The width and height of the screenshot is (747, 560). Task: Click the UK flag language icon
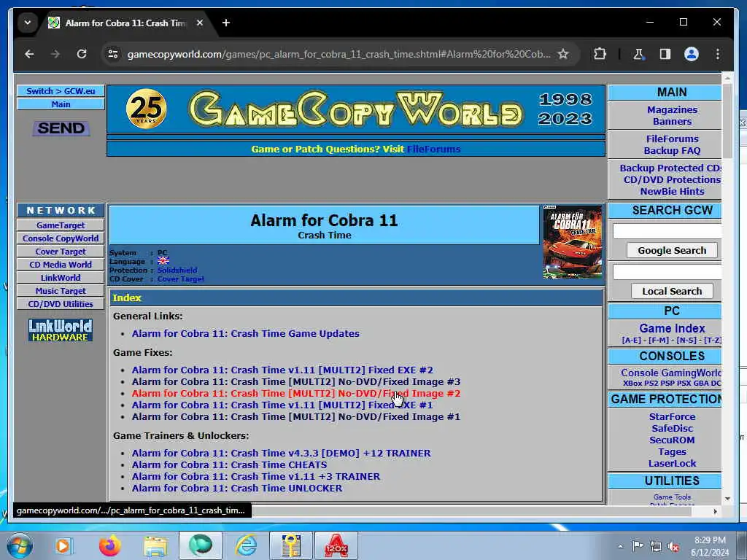pyautogui.click(x=163, y=261)
